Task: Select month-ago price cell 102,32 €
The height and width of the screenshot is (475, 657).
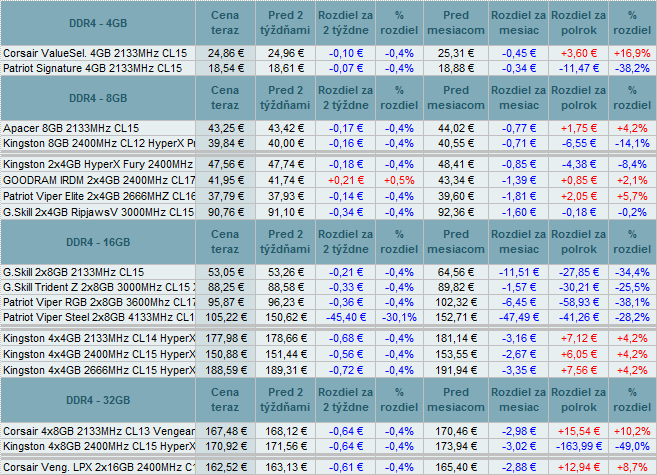Action: 456,302
